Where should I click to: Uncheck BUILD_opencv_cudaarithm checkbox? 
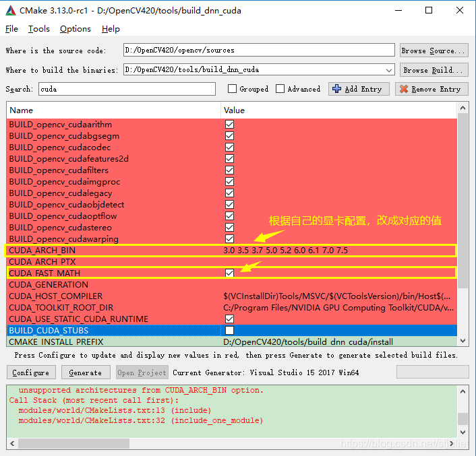click(x=229, y=125)
